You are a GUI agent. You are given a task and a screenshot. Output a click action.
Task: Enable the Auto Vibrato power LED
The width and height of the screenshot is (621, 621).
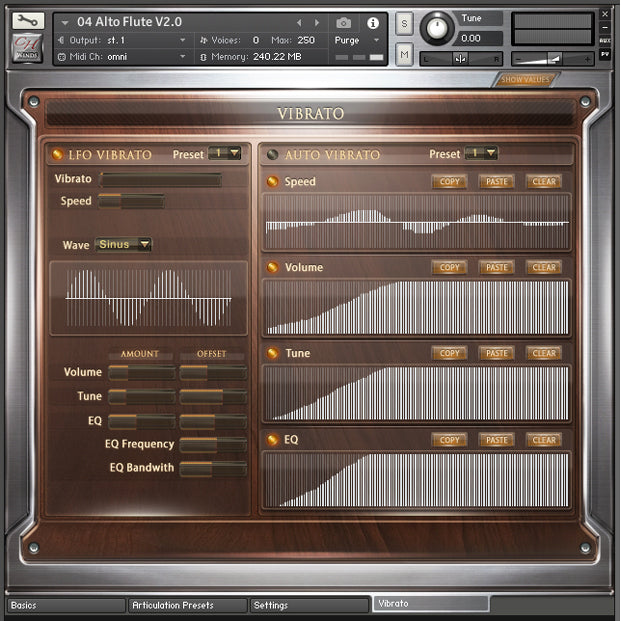(272, 155)
